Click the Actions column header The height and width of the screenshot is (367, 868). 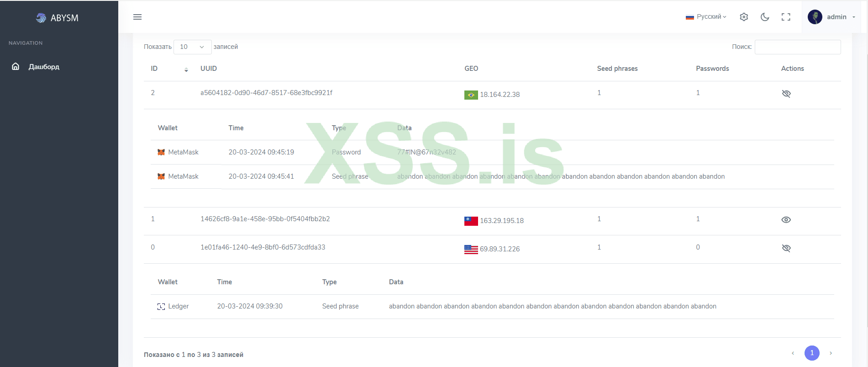(x=792, y=69)
